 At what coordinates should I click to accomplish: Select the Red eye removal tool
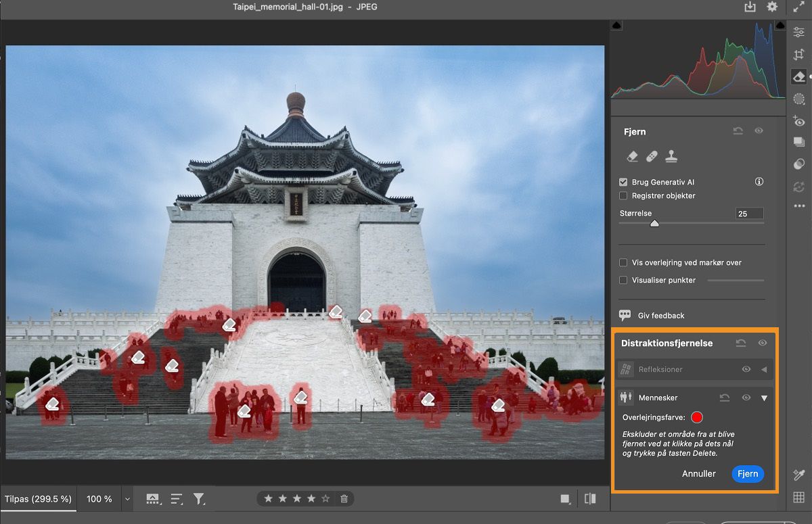(x=799, y=121)
